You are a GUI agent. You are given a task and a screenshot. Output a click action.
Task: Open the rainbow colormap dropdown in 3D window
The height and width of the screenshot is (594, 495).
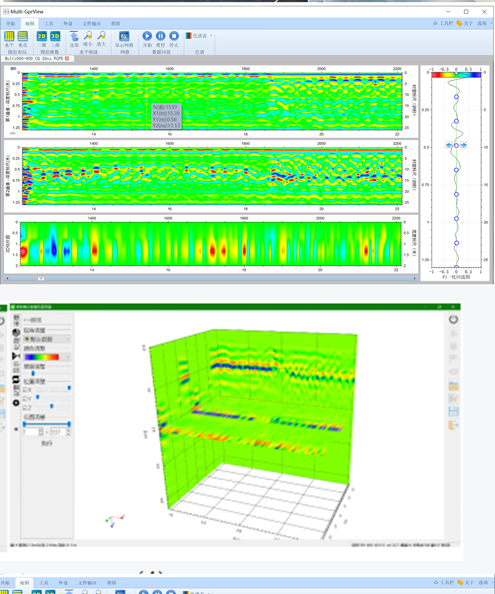click(x=47, y=357)
